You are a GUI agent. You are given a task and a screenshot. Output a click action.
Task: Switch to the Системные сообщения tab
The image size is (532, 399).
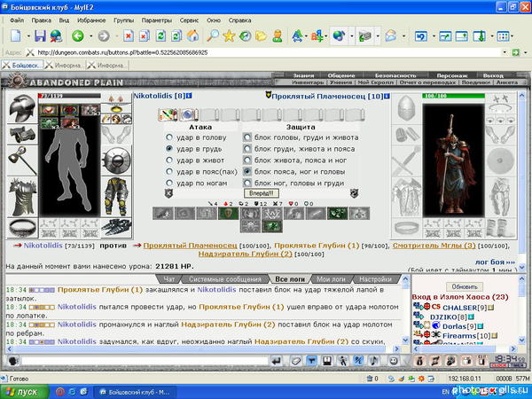point(225,279)
